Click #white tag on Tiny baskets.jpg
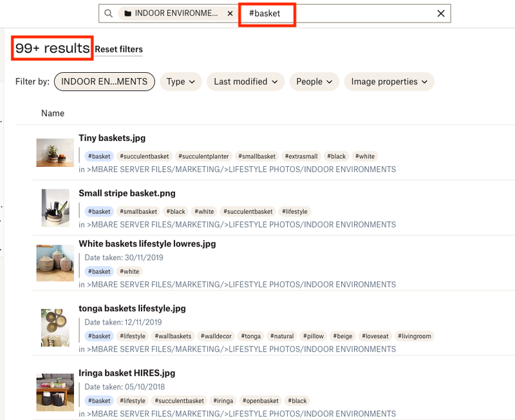The image size is (515, 420). coord(365,157)
